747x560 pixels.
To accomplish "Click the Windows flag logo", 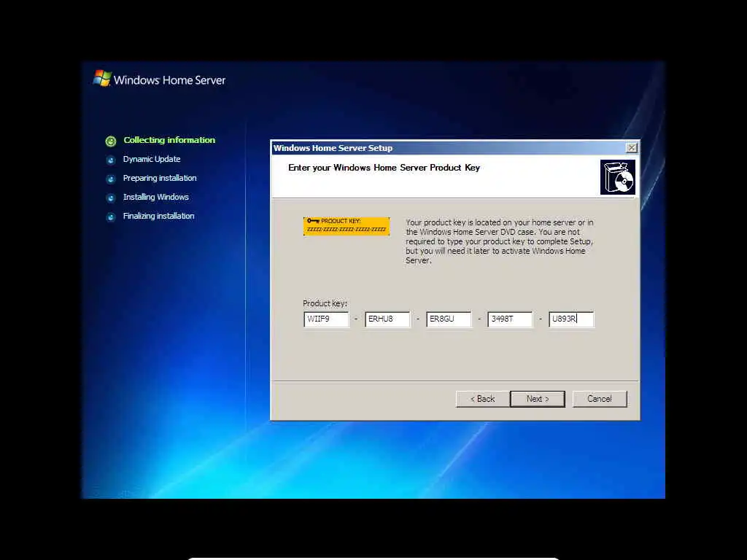I will pos(102,78).
